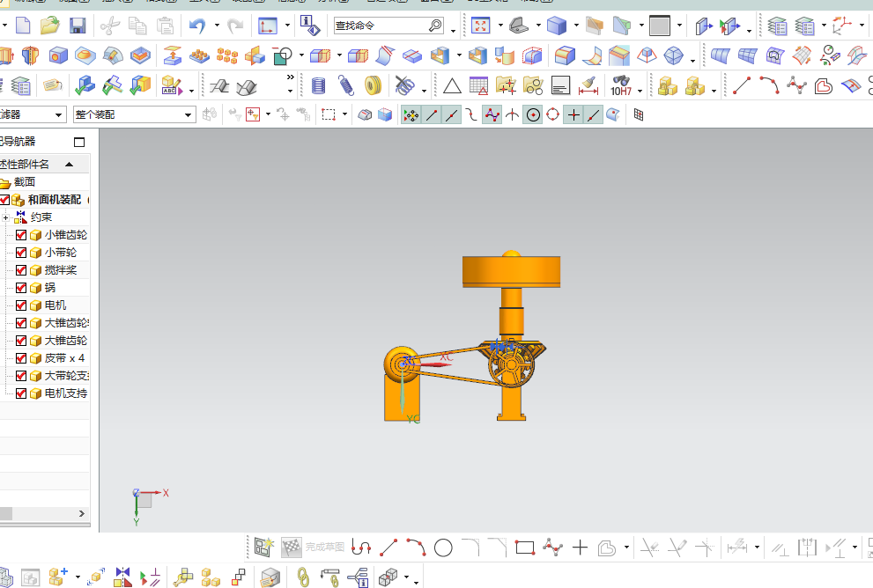This screenshot has width=873, height=588.
Task: Select the Studio Spline tool in the sketch toolbar
Action: [552, 548]
